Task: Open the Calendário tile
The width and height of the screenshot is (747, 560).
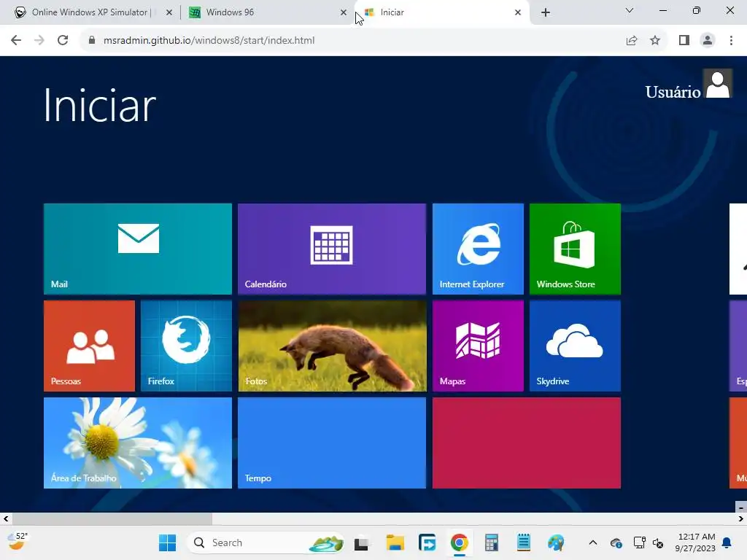Action: click(x=332, y=249)
